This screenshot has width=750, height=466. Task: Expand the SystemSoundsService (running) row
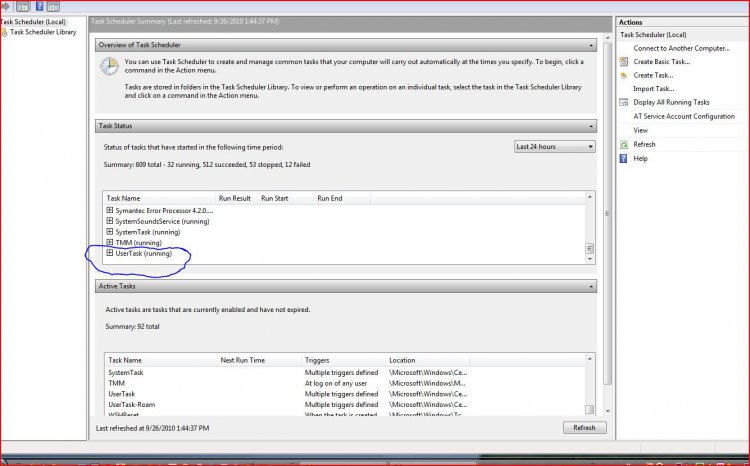(110, 221)
